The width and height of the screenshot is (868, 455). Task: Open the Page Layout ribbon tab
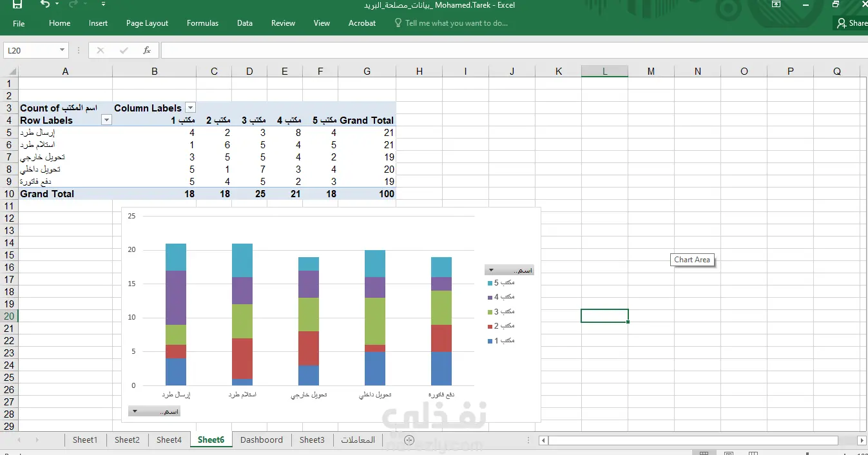147,23
